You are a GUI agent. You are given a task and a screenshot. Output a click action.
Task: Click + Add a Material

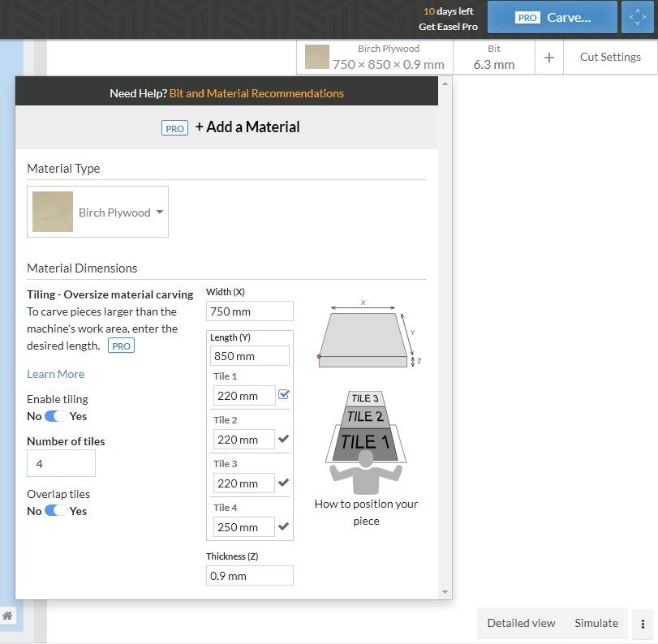[x=247, y=127]
